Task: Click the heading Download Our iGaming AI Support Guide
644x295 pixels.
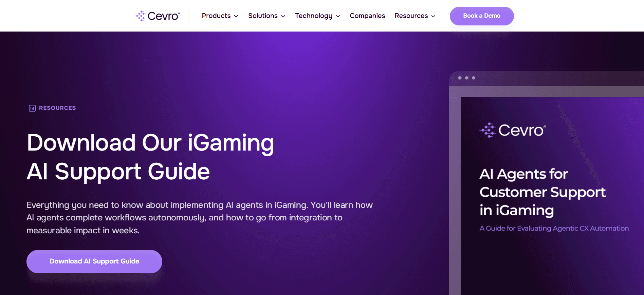Action: 150,157
